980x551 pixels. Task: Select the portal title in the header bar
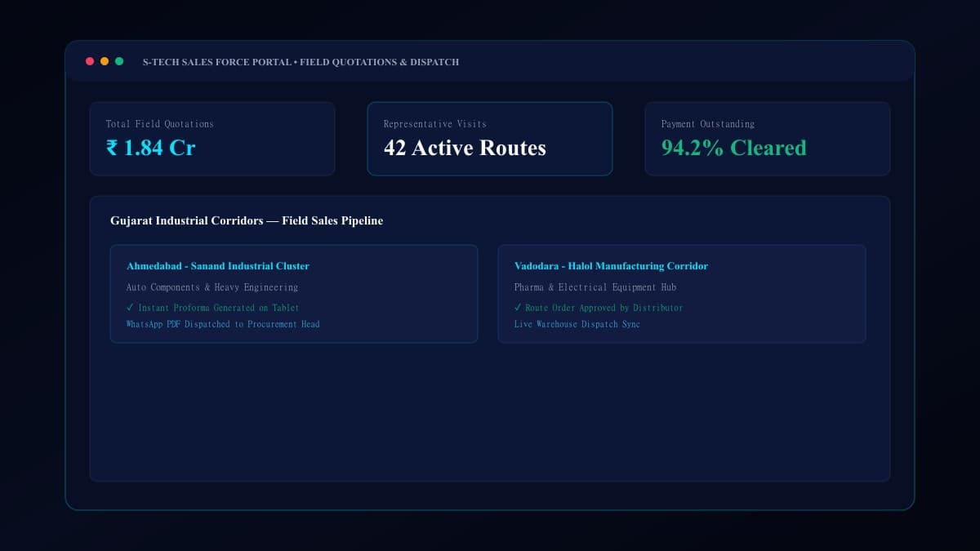click(301, 62)
